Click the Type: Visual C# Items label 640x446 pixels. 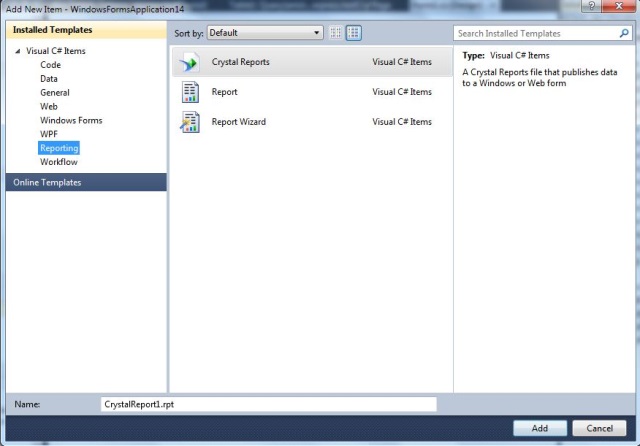click(x=506, y=55)
